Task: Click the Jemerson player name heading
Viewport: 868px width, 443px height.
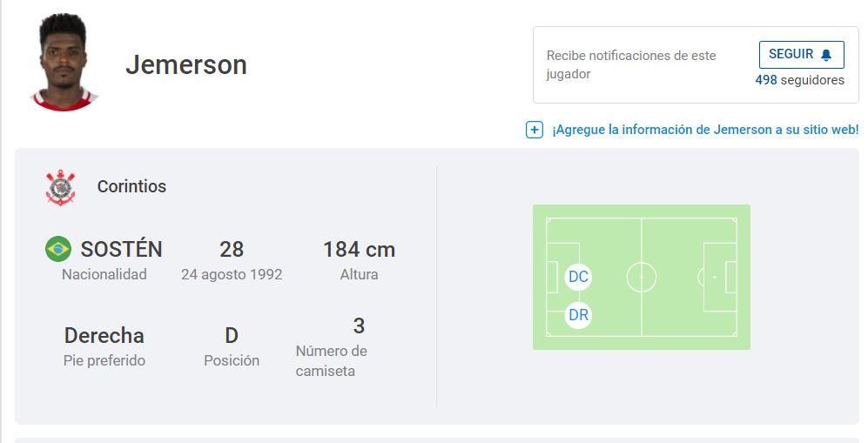Action: tap(186, 64)
